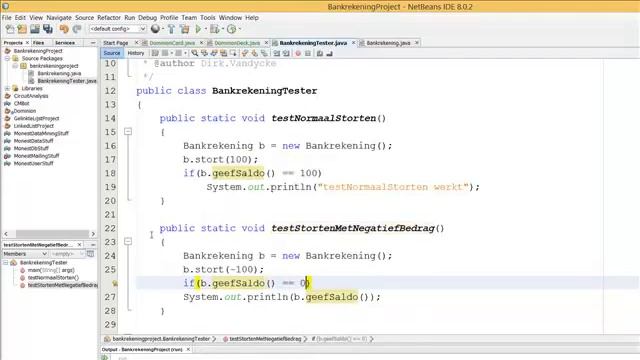Click the Toggle Highlight Search editor icon
This screenshot has width=640, height=360.
[224, 53]
